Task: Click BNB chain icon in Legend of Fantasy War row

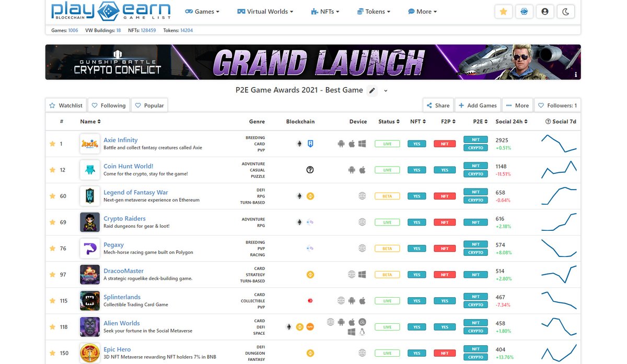Action: coord(310,196)
